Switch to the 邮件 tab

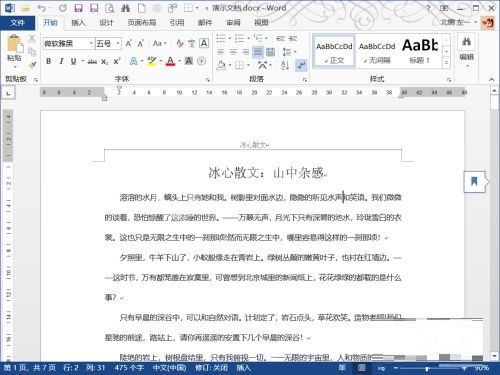tap(205, 23)
